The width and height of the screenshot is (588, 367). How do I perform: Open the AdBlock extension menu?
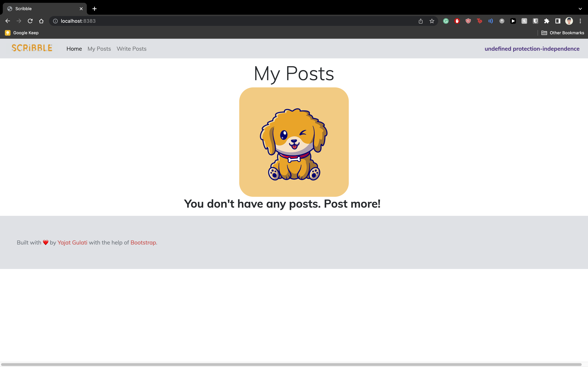(x=457, y=21)
